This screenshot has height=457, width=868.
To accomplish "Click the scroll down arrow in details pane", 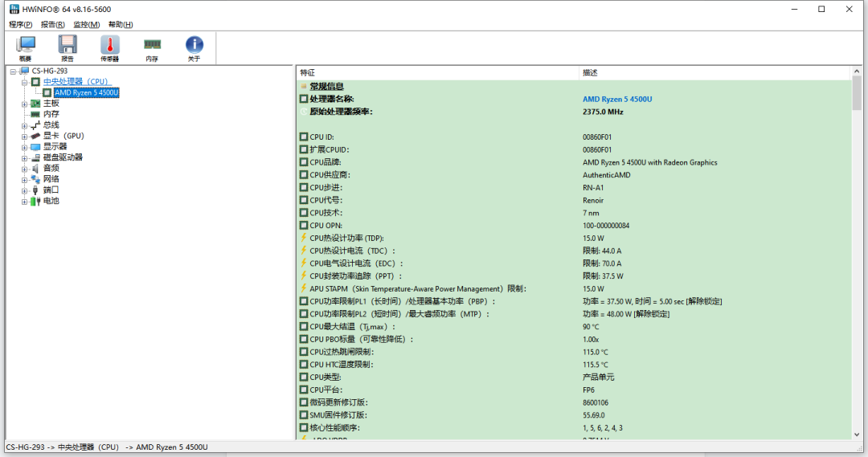I will tap(857, 435).
